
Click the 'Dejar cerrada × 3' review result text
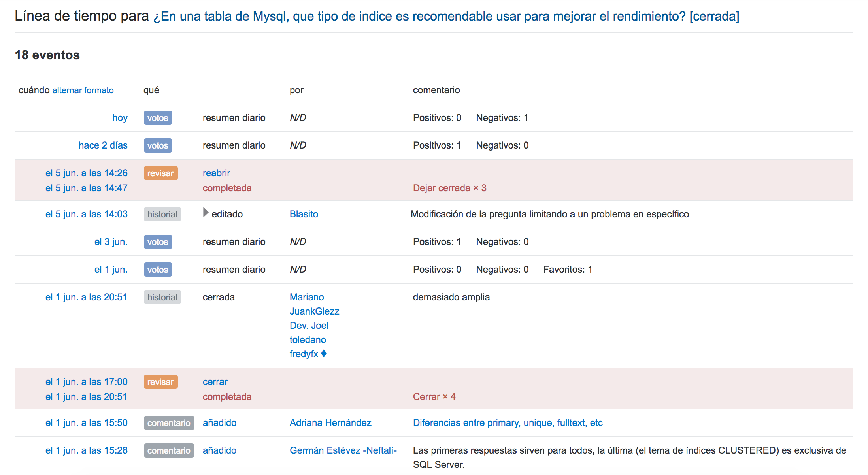tap(450, 188)
